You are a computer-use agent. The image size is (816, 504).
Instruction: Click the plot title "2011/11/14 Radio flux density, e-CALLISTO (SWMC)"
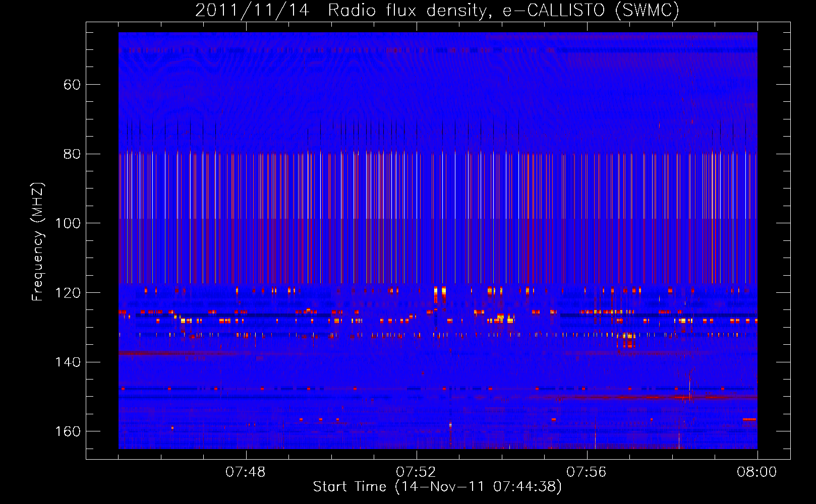coord(437,11)
